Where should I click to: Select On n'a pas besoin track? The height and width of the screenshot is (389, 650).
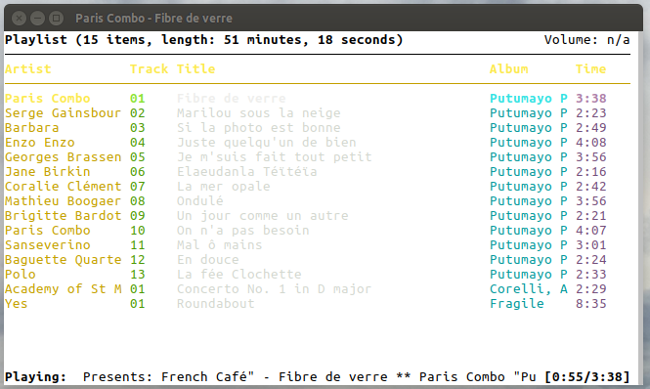click(x=306, y=231)
